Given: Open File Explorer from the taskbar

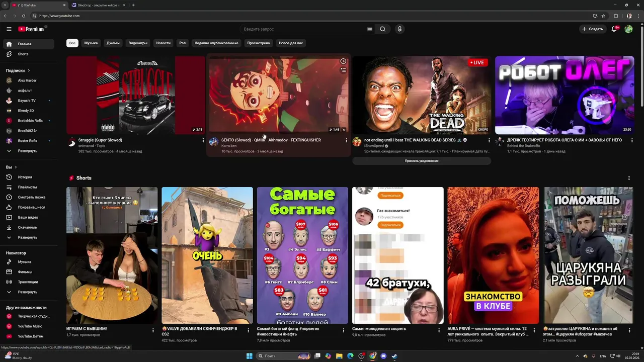Looking at the screenshot, I should pyautogui.click(x=339, y=356).
